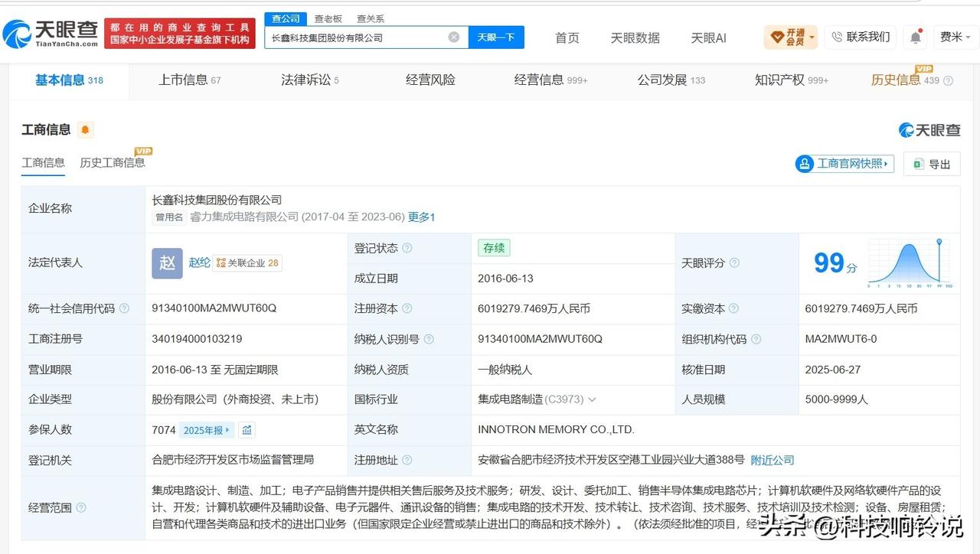Expand the 2025年报 report selector
The image size is (980, 554).
click(x=207, y=430)
